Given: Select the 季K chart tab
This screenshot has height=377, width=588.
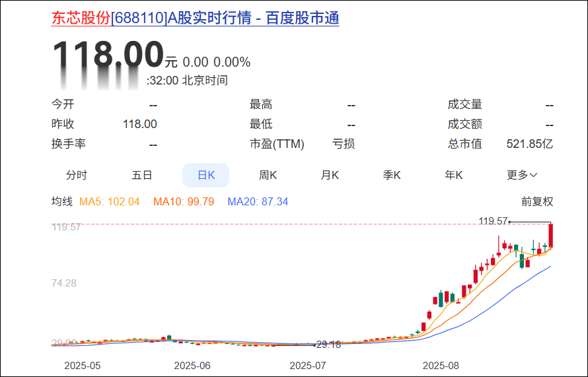Looking at the screenshot, I should (392, 175).
